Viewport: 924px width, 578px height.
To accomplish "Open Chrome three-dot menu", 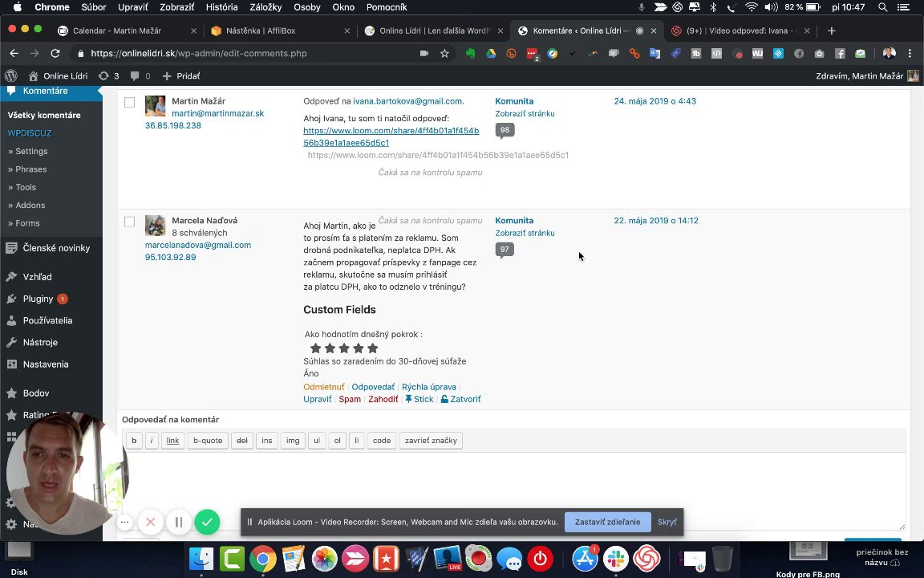I will pos(910,53).
